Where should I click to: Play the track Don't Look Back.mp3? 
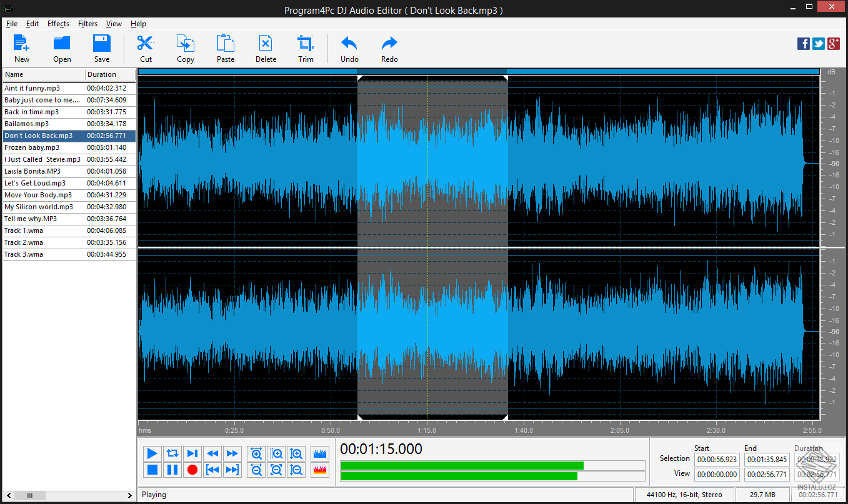click(152, 453)
